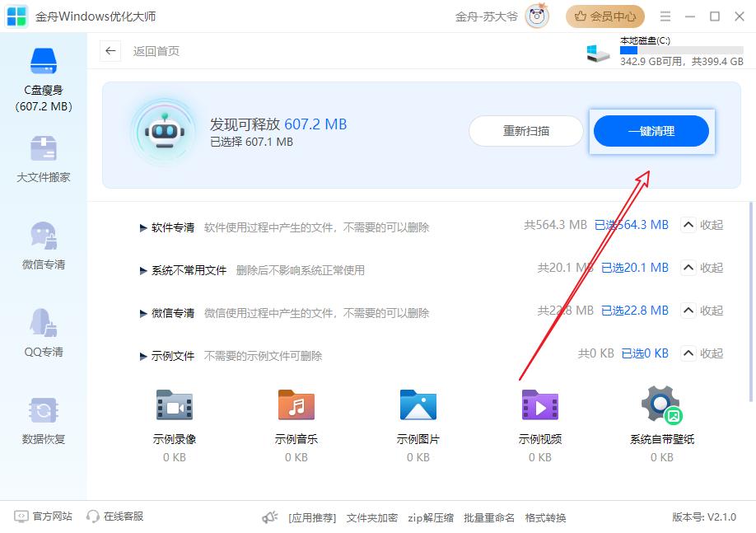Viewport: 756px width, 533px height.
Task: Select the 微信专清 sidebar icon
Action: pyautogui.click(x=43, y=236)
